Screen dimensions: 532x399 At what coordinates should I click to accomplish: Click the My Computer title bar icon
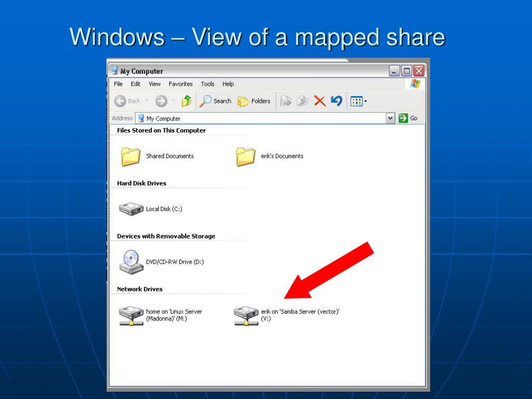[115, 71]
